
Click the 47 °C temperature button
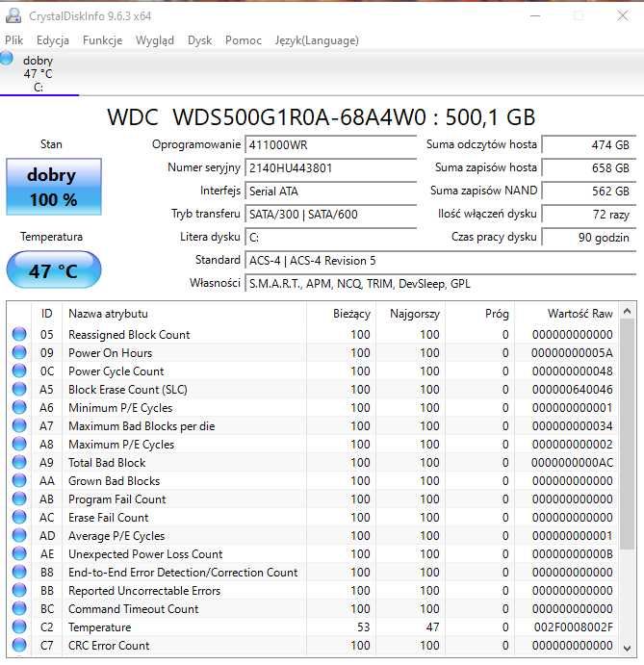pos(54,270)
